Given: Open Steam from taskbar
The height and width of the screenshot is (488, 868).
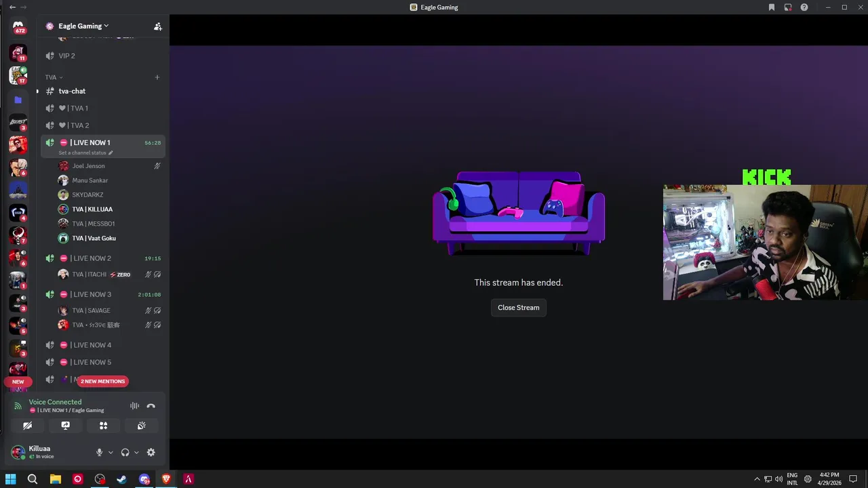Looking at the screenshot, I should (122, 479).
